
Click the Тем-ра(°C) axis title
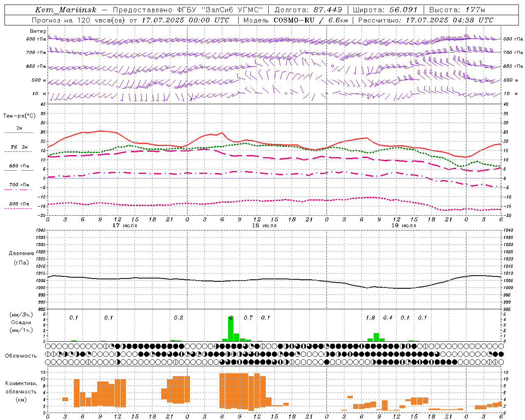click(19, 116)
